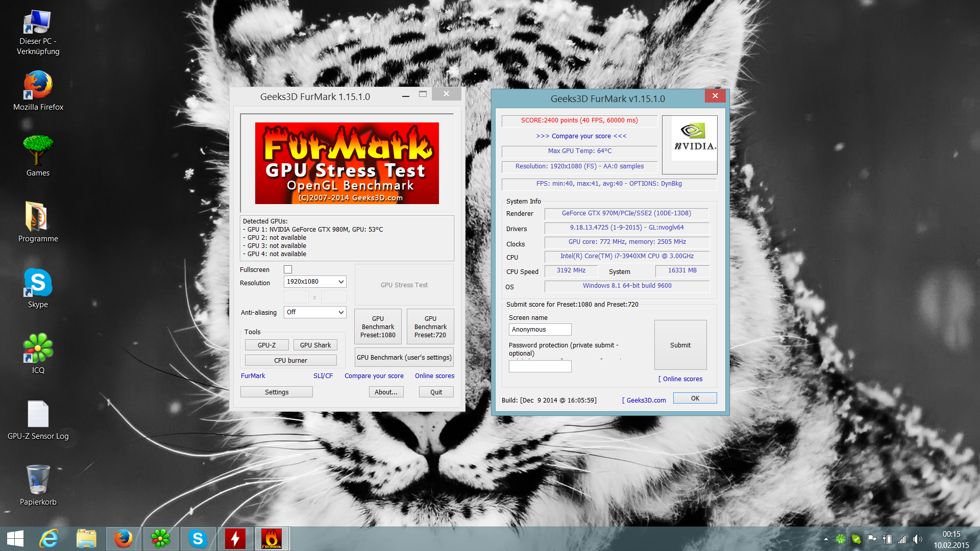Switch to FurMark taskbar icon
Viewport: 980px width, 551px height.
point(272,539)
